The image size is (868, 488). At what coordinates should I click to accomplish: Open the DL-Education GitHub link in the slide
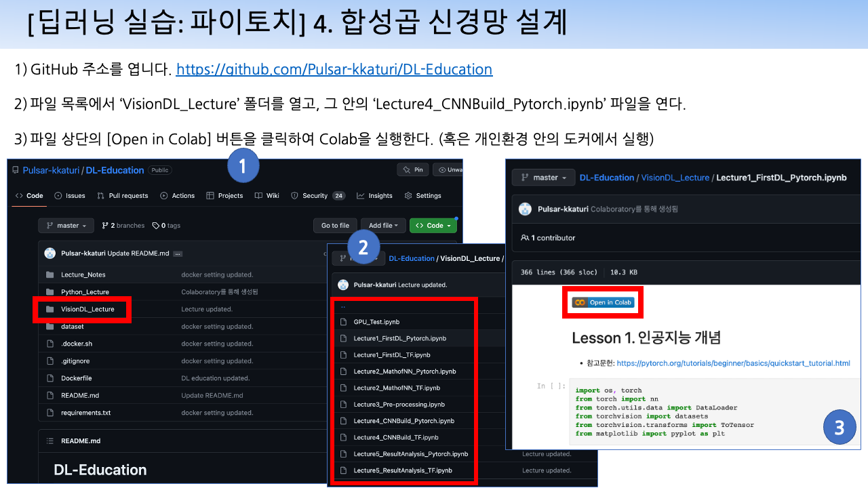coord(334,69)
